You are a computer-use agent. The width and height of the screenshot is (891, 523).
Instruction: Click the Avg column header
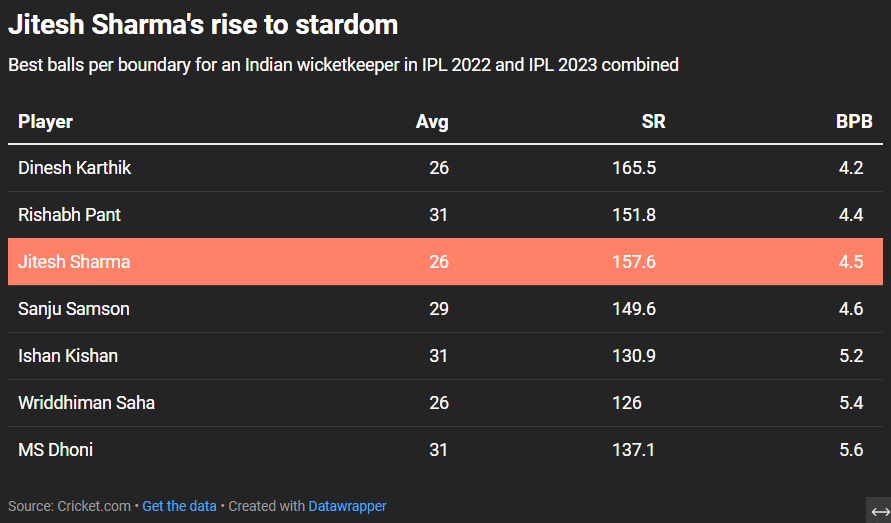click(432, 122)
